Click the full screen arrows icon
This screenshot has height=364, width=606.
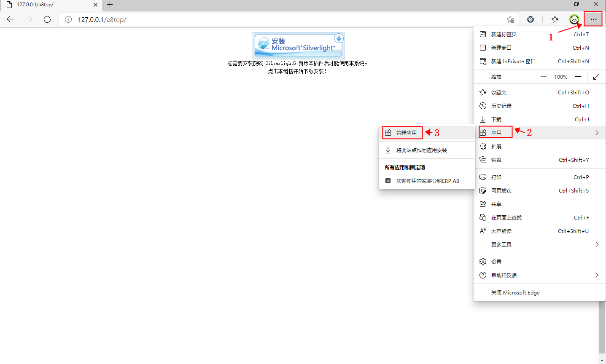(x=596, y=77)
